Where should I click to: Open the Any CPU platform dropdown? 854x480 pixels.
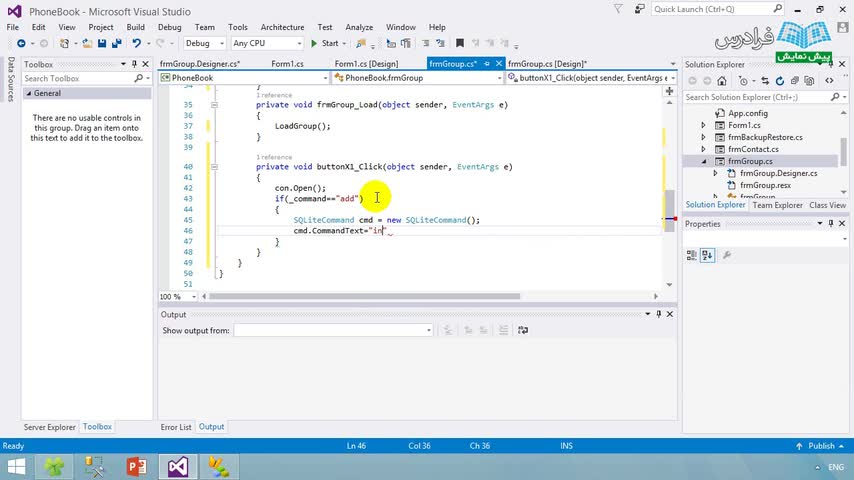tap(266, 44)
